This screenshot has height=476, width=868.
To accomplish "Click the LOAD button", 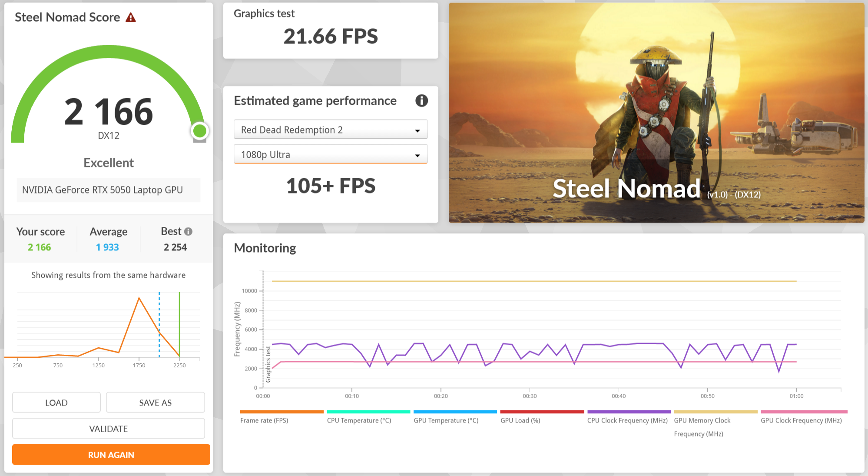I will [x=56, y=403].
